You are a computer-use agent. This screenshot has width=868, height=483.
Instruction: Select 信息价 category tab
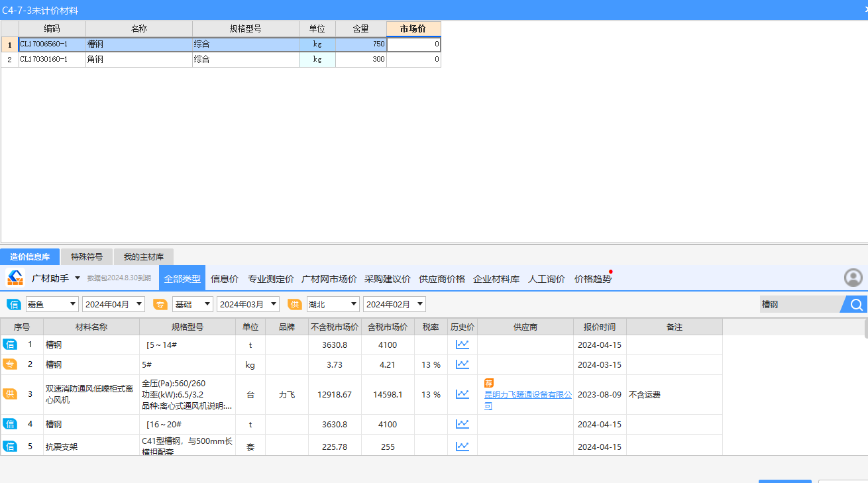(x=225, y=279)
